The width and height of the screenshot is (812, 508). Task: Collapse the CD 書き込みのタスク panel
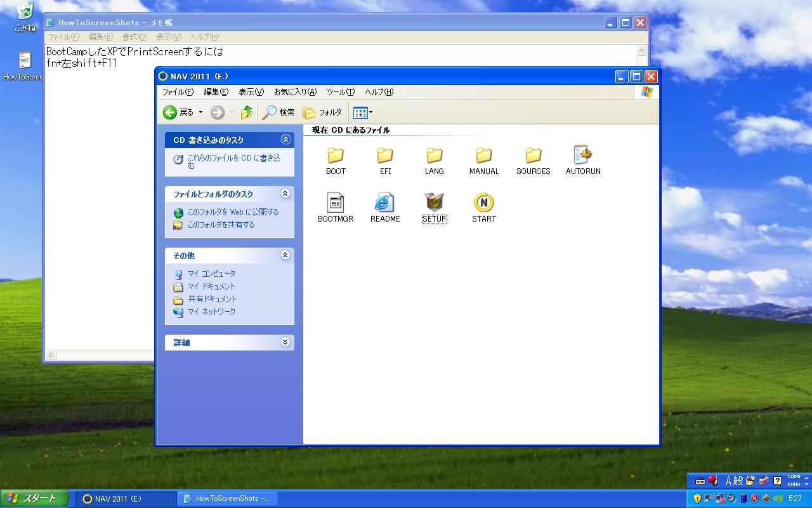point(285,139)
